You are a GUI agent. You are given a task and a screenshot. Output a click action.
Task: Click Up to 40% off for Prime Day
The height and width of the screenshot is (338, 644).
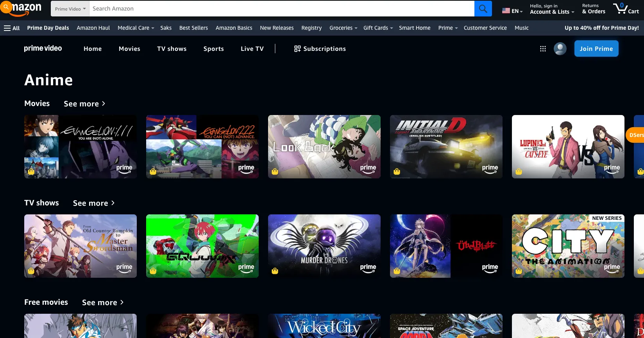point(602,28)
